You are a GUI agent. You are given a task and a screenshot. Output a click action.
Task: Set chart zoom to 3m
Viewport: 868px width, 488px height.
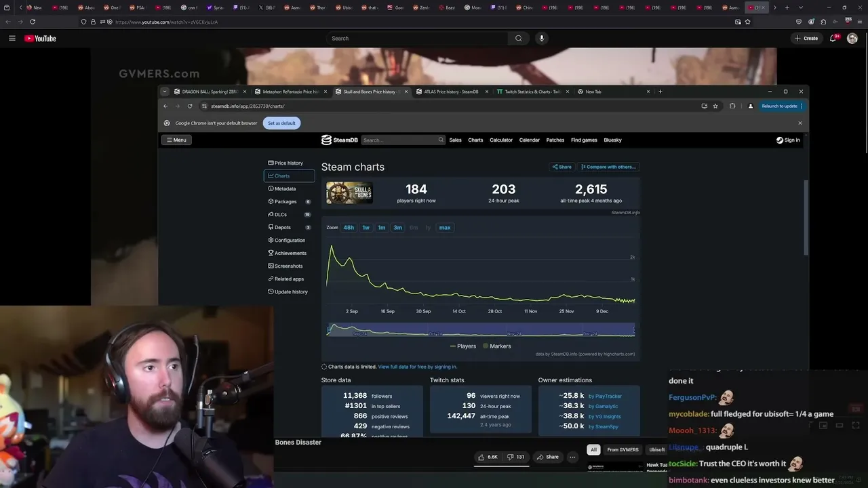click(398, 228)
